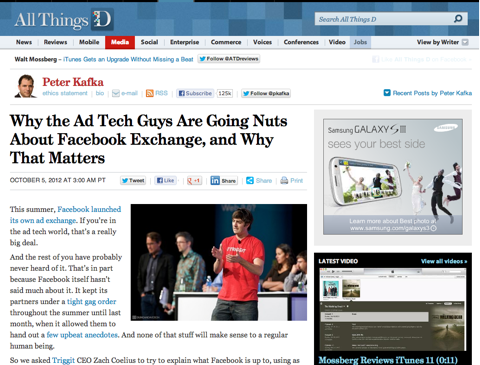Open Peter Kafka's author photo
The height and width of the screenshot is (365, 480).
[x=25, y=86]
